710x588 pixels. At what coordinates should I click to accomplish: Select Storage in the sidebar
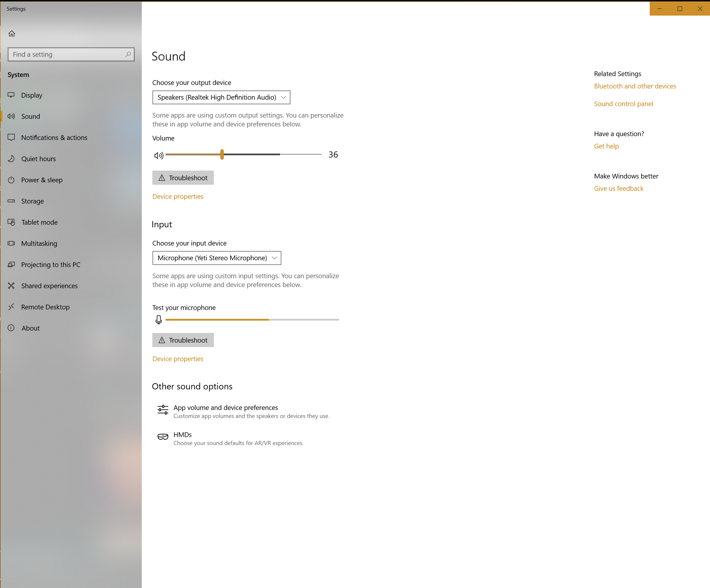[32, 201]
